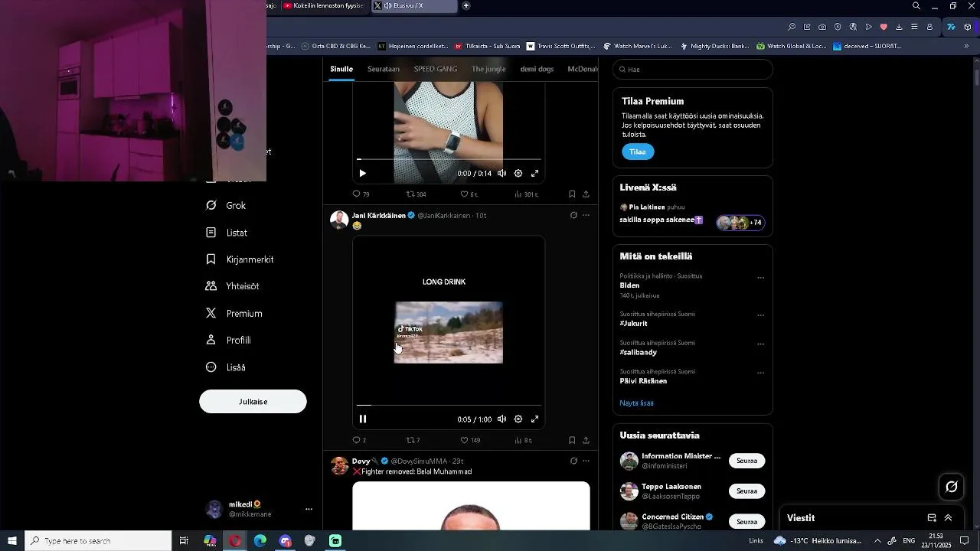This screenshot has width=980, height=551.
Task: Open options for Biden trend
Action: tap(760, 278)
